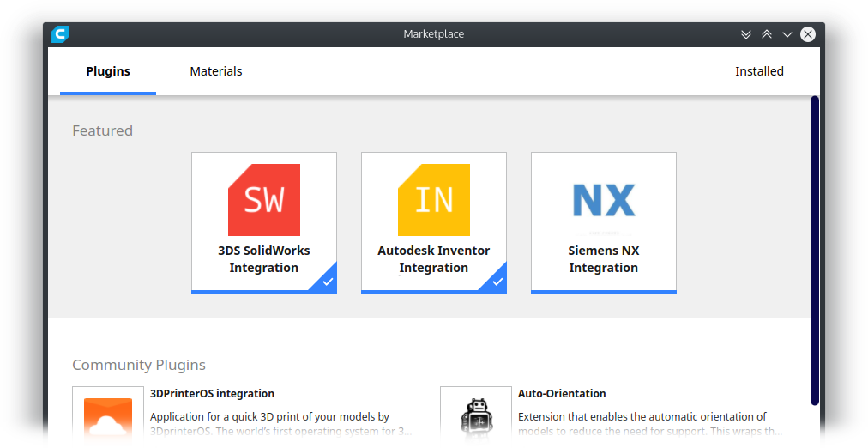Open the 3DPrinterOS integration plugin title
The width and height of the screenshot is (868, 448).
click(212, 394)
